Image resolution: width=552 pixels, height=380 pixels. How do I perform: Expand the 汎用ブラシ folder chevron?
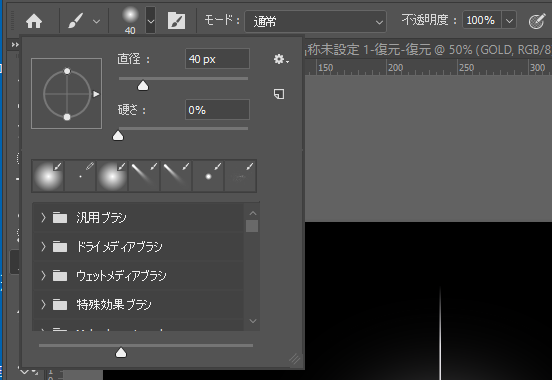click(x=43, y=218)
